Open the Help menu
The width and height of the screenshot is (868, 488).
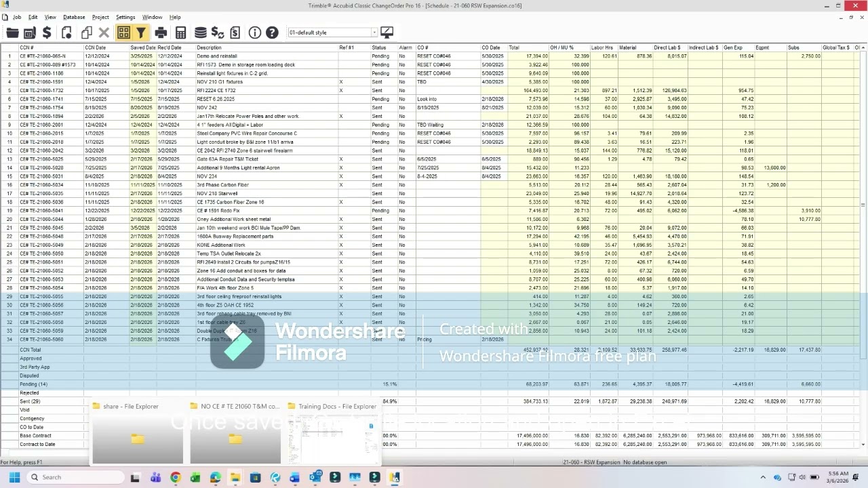(x=175, y=17)
